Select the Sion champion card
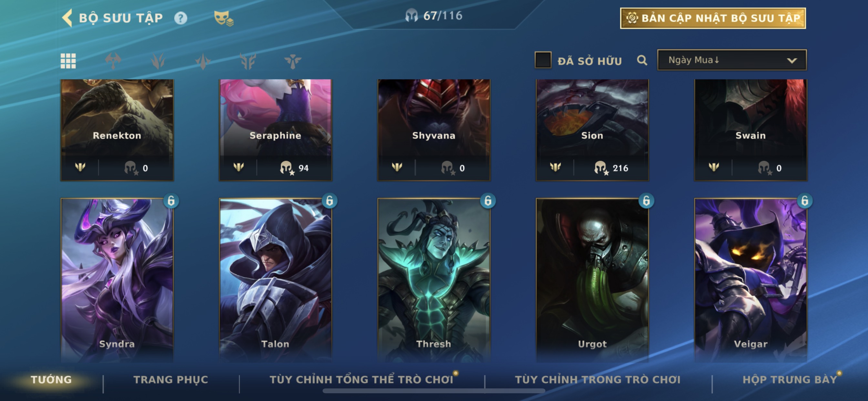Viewport: 868px width, 401px height. click(x=592, y=130)
